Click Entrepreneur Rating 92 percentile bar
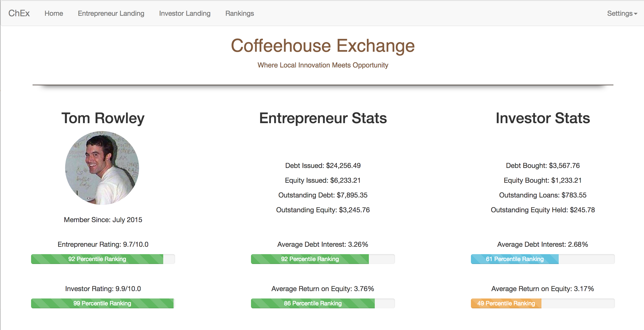This screenshot has width=644, height=330. [97, 259]
